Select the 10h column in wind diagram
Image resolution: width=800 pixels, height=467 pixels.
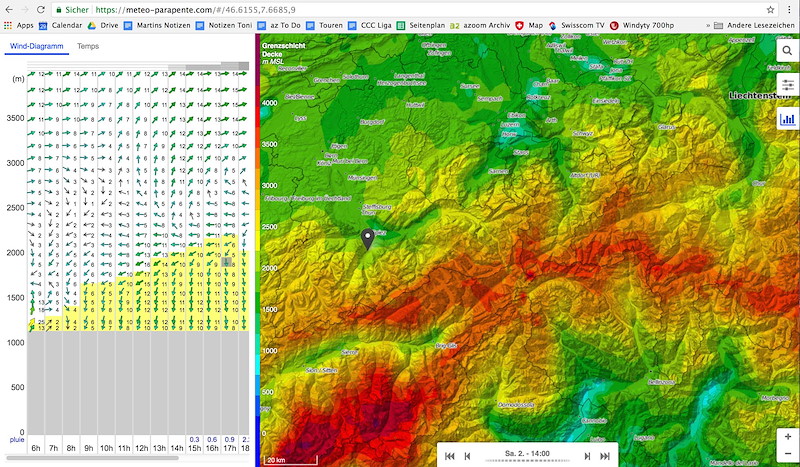click(x=106, y=448)
